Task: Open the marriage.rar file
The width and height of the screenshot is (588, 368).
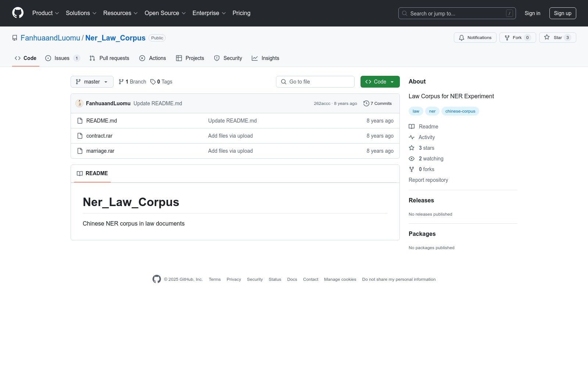Action: click(x=100, y=151)
